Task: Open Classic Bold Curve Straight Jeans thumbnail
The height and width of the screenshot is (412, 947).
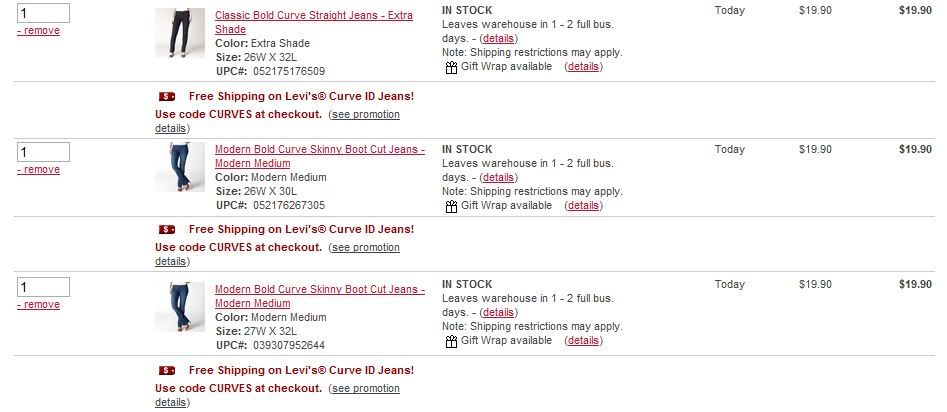Action: [180, 33]
